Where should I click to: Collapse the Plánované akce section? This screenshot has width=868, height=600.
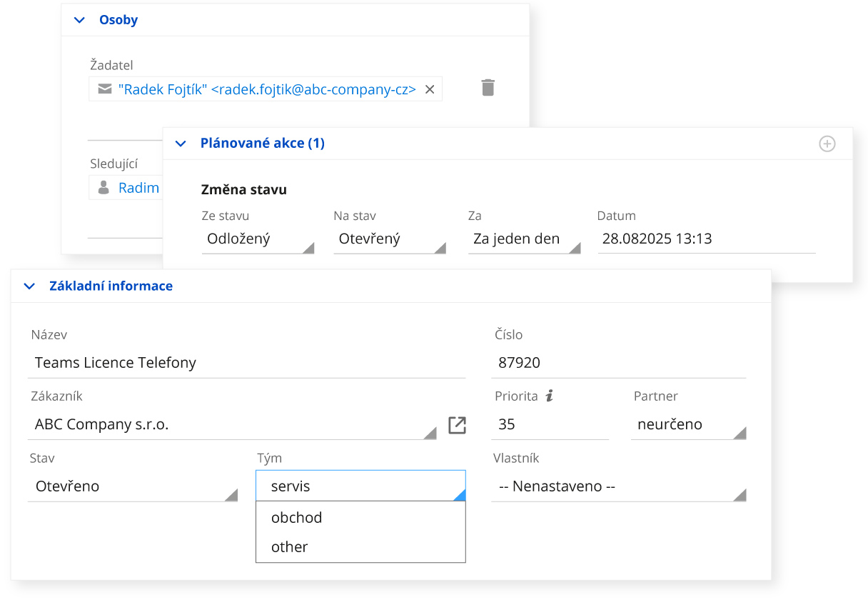tap(180, 144)
